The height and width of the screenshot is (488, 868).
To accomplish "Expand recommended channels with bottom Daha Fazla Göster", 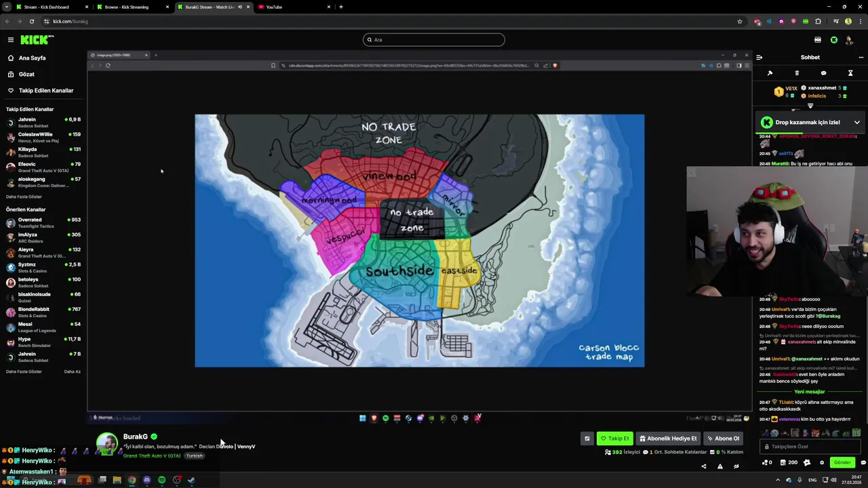I will (x=24, y=371).
